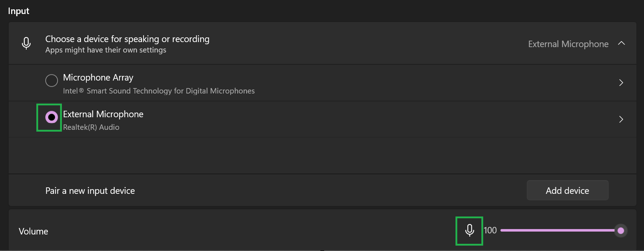Click the Input section heading

tap(19, 11)
